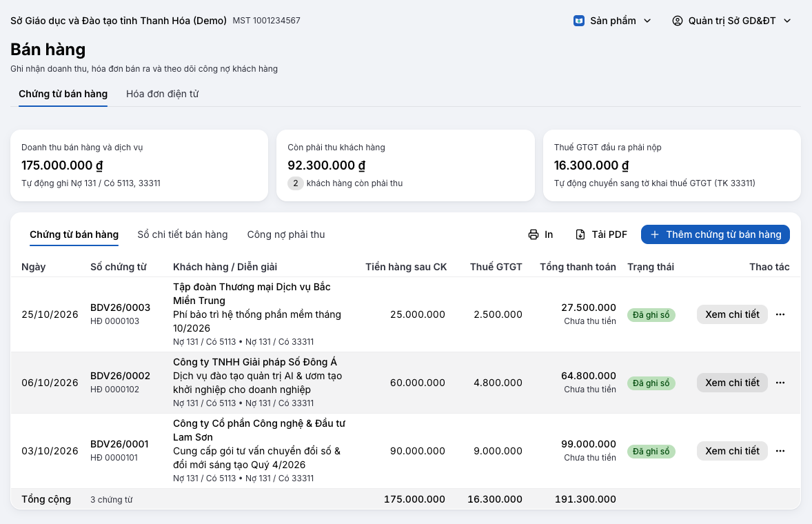Open more actions for voucher BDV26/0001

[x=780, y=451]
